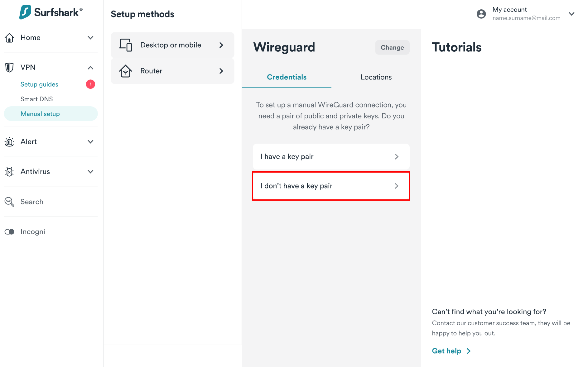Click the Change button next to Wireguard
588x367 pixels.
tap(392, 47)
